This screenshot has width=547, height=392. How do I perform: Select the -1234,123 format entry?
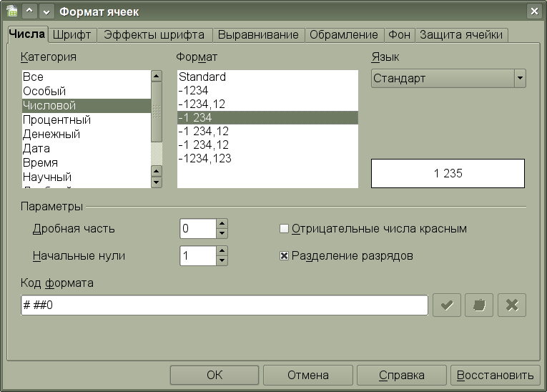coord(204,159)
